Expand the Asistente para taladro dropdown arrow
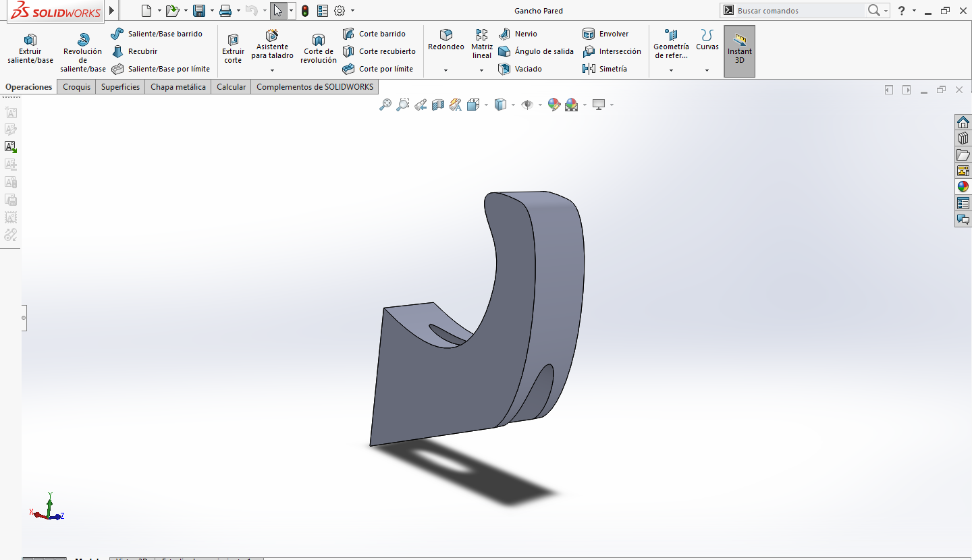 pos(272,70)
